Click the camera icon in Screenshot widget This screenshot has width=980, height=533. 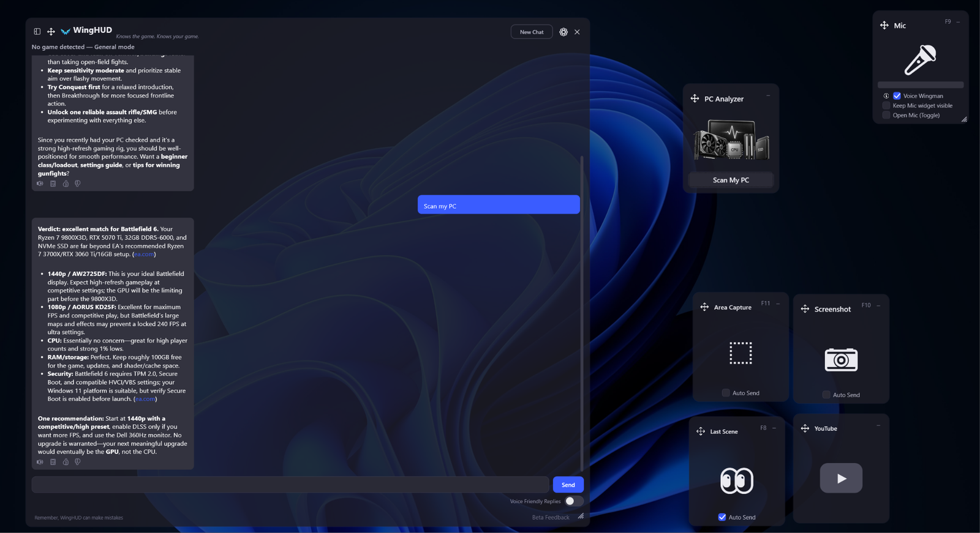pyautogui.click(x=841, y=360)
